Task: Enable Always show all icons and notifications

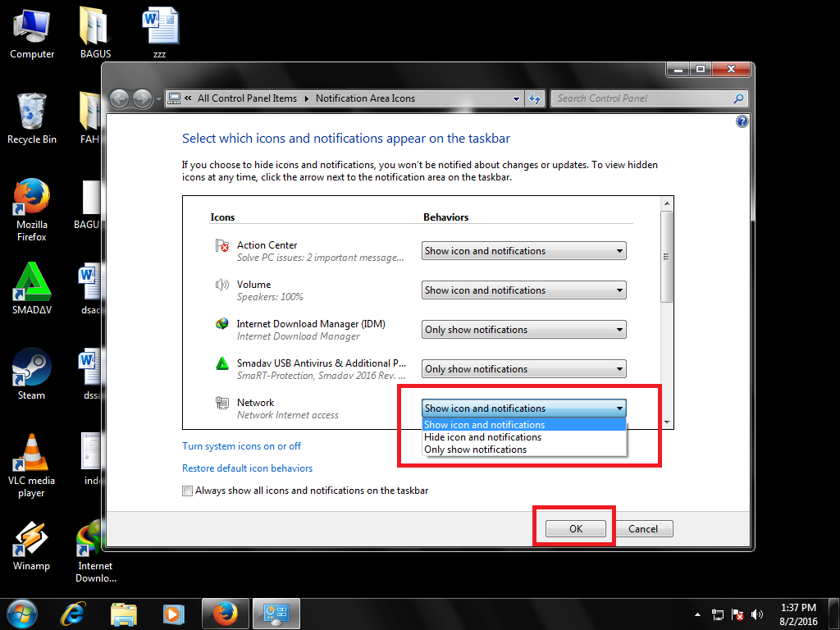Action: [187, 490]
